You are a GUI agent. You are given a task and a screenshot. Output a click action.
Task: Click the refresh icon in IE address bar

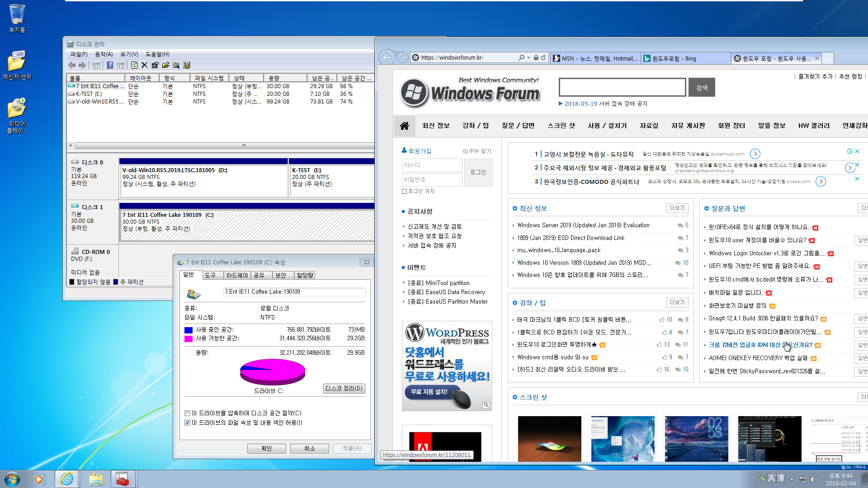point(543,57)
